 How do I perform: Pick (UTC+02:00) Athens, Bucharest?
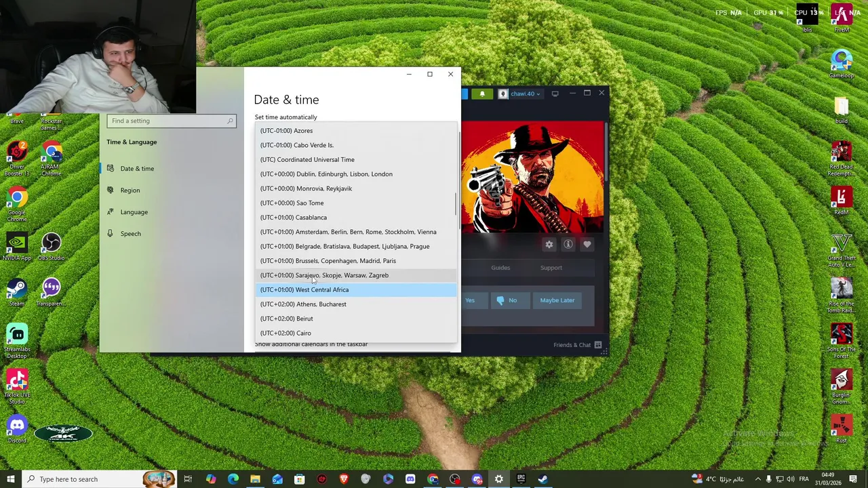357,304
